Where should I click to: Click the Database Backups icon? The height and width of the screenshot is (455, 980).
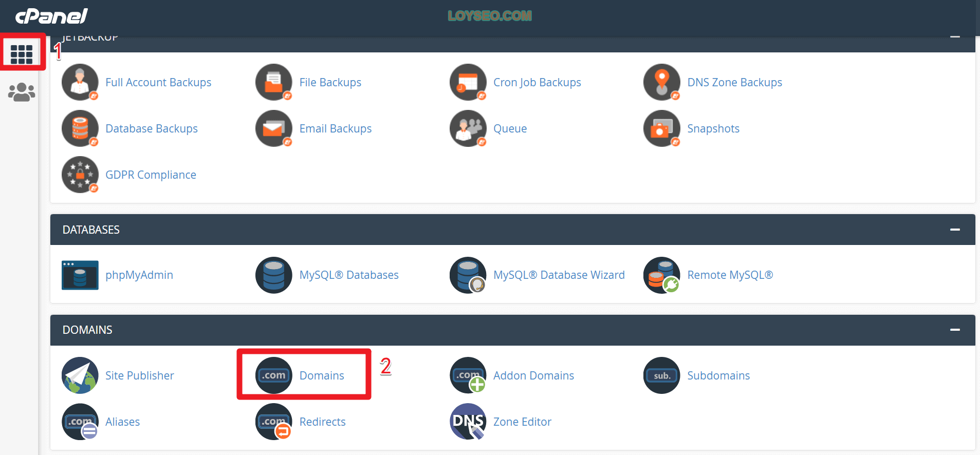click(80, 128)
